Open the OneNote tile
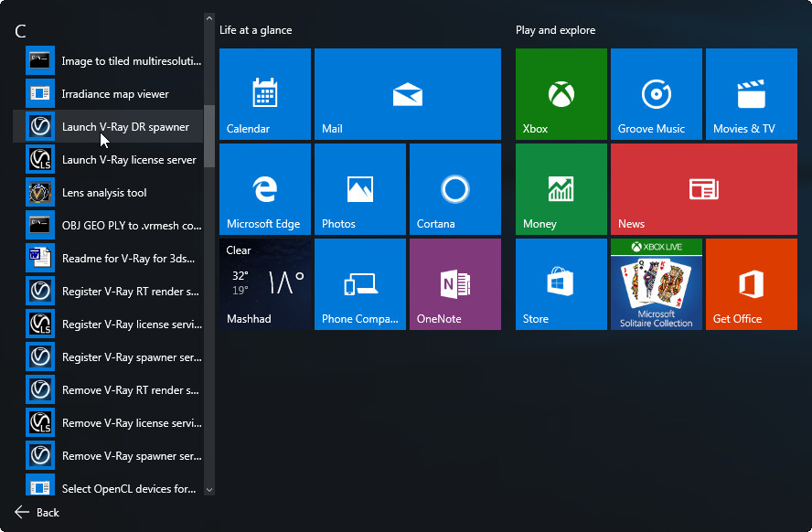The image size is (812, 532). coord(455,284)
